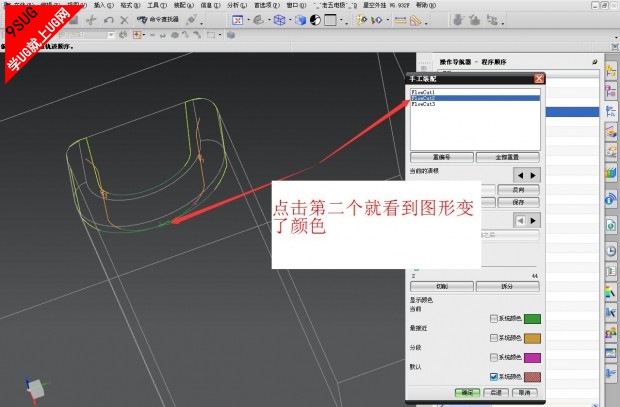Expand dropdown next to selection rectangle icon
This screenshot has width=620, height=407.
click(x=219, y=35)
